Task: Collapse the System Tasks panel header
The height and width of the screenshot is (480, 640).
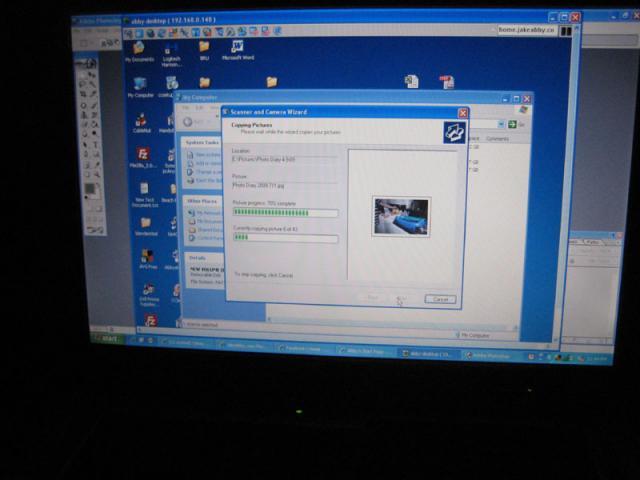Action: point(202,142)
